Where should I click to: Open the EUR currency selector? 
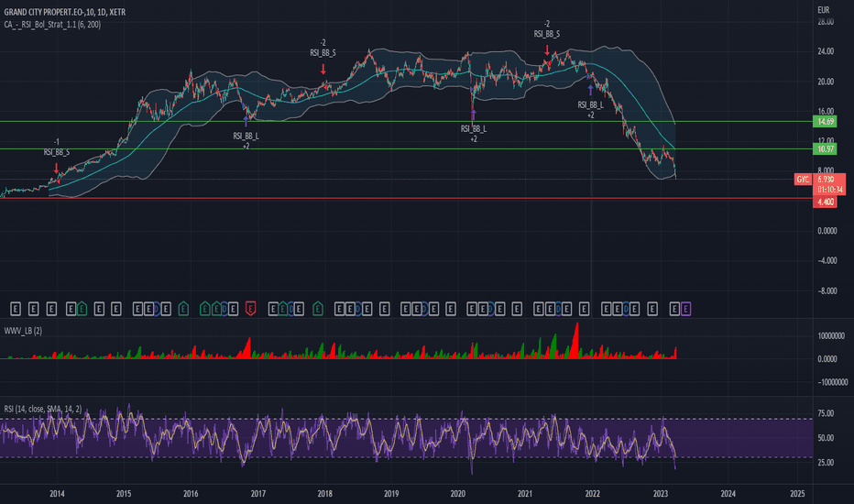tap(824, 10)
